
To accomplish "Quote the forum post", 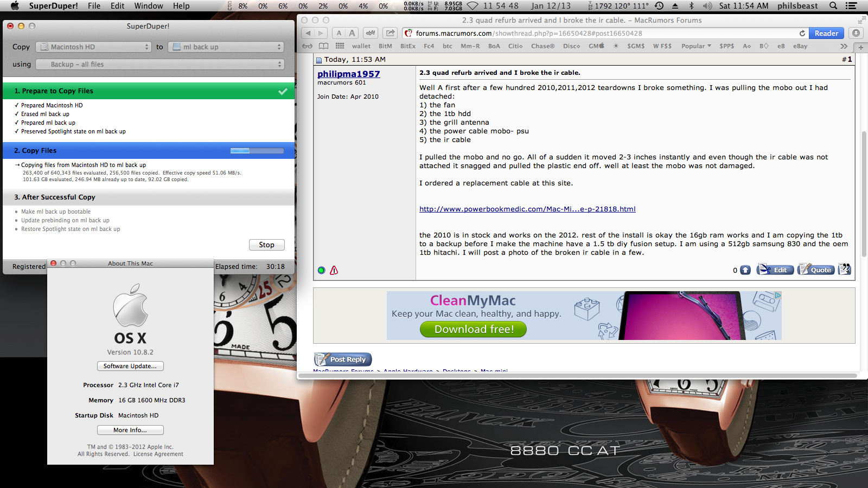I will click(815, 269).
